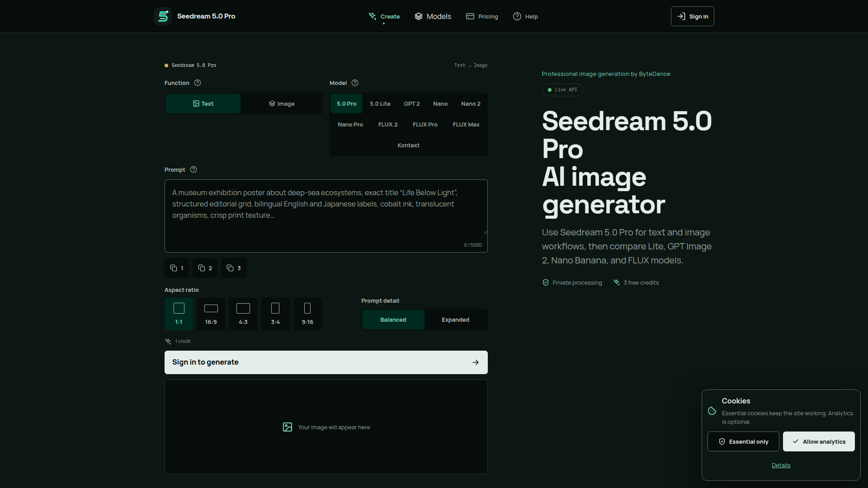Select the 1:1 square aspect ratio
Screen dimensions: 868x488
tap(179, 314)
